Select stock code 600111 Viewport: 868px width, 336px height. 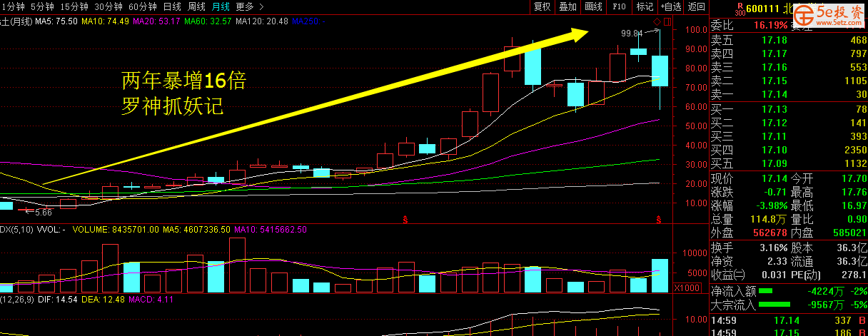762,9
